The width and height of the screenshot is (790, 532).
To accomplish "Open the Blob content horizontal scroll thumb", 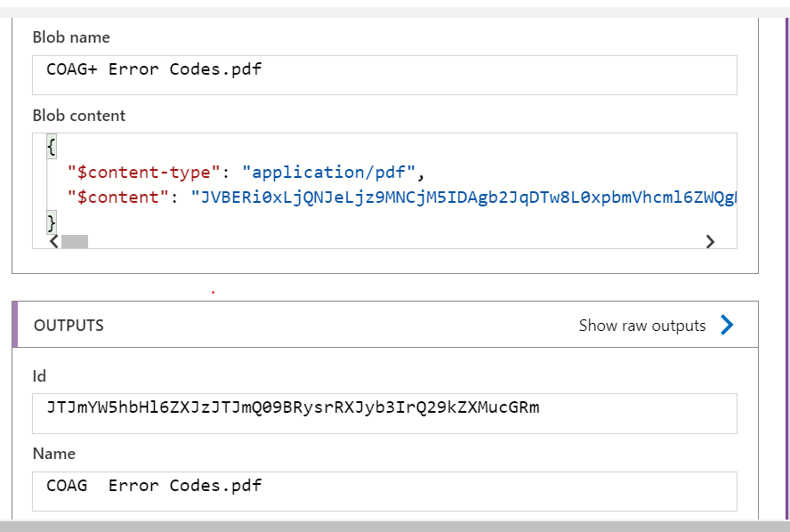I will point(76,241).
